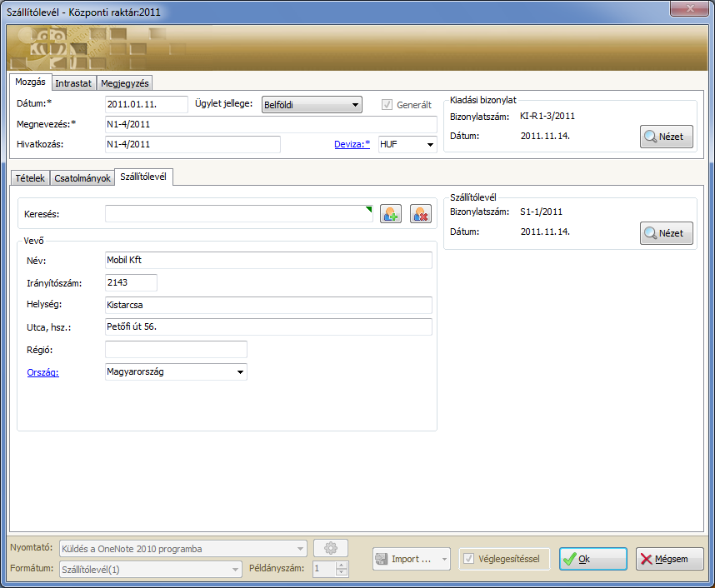Screen dimensions: 715x588
Task: Cancel with the Mégsem button
Action: (x=669, y=559)
